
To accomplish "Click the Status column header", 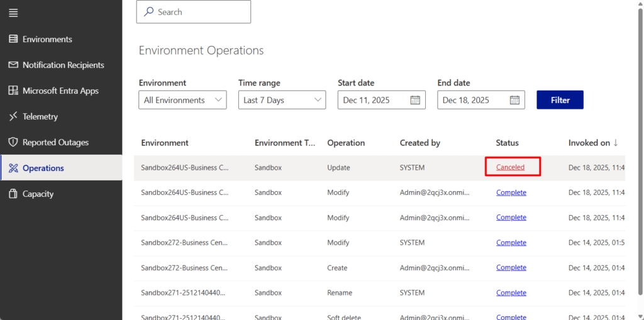I will coord(507,143).
